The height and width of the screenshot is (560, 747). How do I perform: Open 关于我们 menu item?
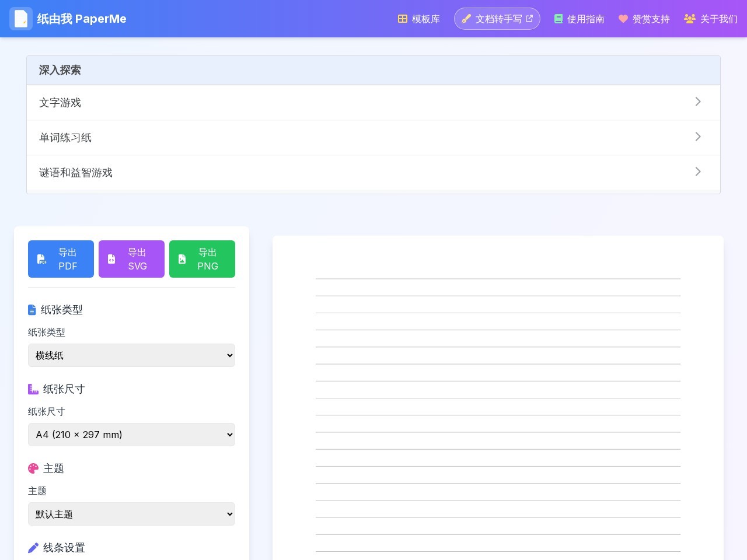[711, 19]
